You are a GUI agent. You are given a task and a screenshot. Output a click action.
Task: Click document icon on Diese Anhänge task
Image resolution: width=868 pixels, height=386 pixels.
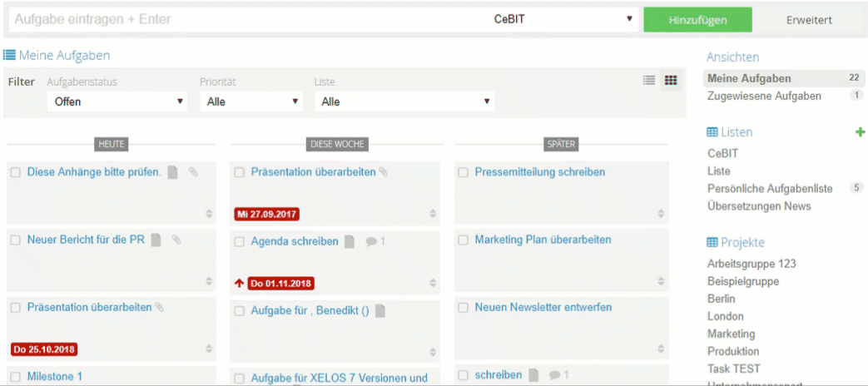click(173, 172)
